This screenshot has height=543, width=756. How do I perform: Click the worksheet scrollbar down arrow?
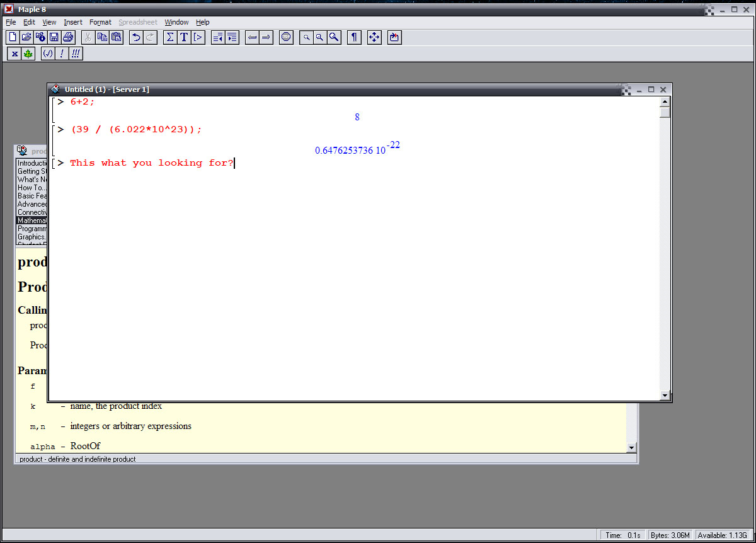pyautogui.click(x=665, y=395)
